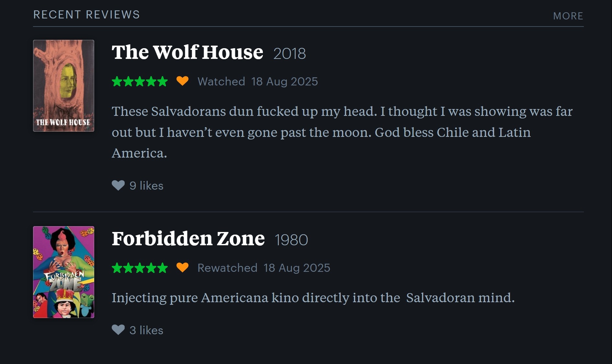Click the green star rating for The Wolf House

pyautogui.click(x=140, y=81)
